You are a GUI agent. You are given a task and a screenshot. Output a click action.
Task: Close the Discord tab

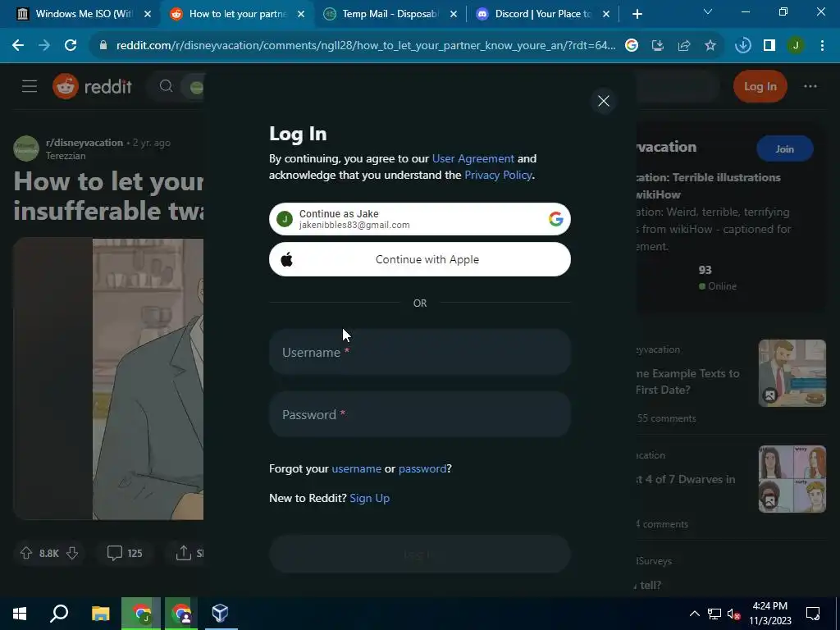coord(606,14)
